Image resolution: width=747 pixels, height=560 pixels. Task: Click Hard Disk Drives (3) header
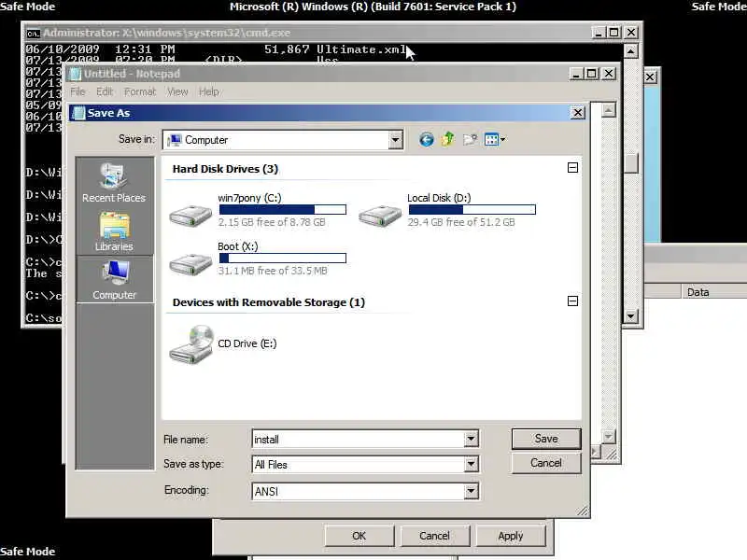225,169
